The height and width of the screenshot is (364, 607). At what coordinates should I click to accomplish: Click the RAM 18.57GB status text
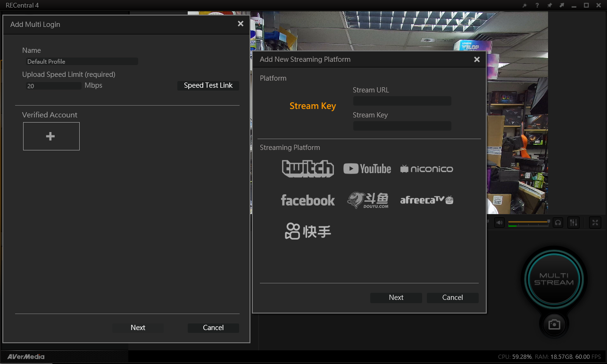tap(554, 357)
